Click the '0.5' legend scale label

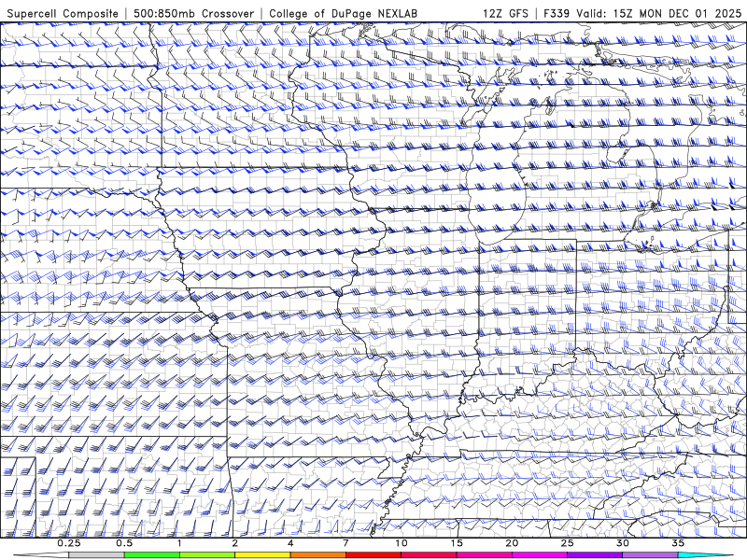click(124, 543)
